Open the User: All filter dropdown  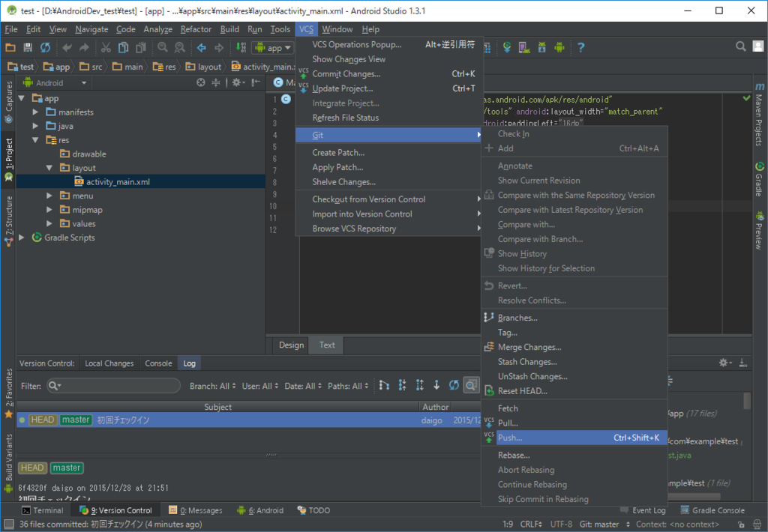click(x=260, y=386)
